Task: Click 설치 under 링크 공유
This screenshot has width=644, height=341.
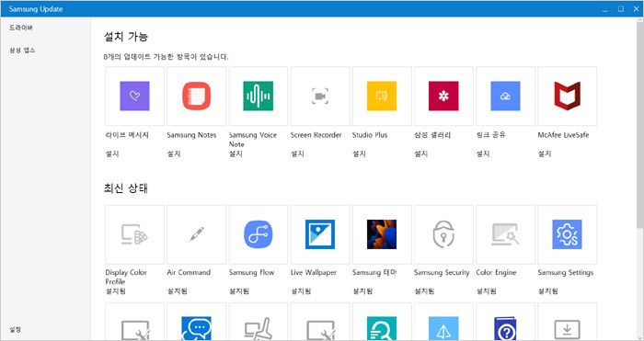Action: click(x=483, y=153)
